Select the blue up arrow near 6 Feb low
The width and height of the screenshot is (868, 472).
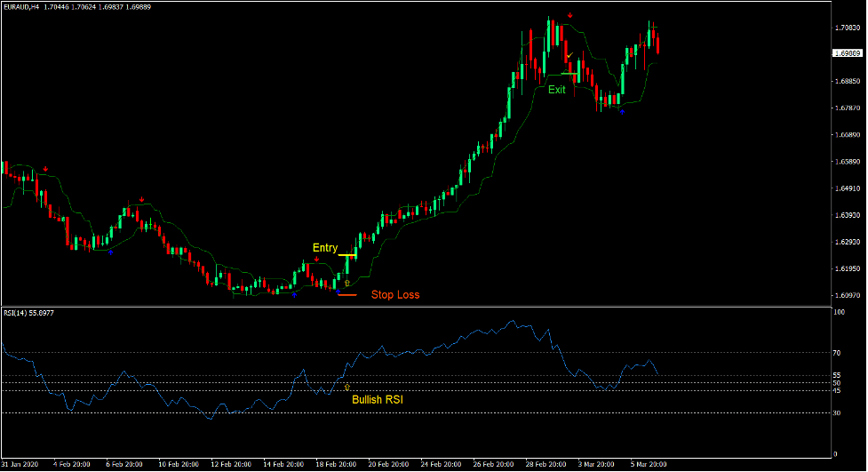tap(110, 253)
